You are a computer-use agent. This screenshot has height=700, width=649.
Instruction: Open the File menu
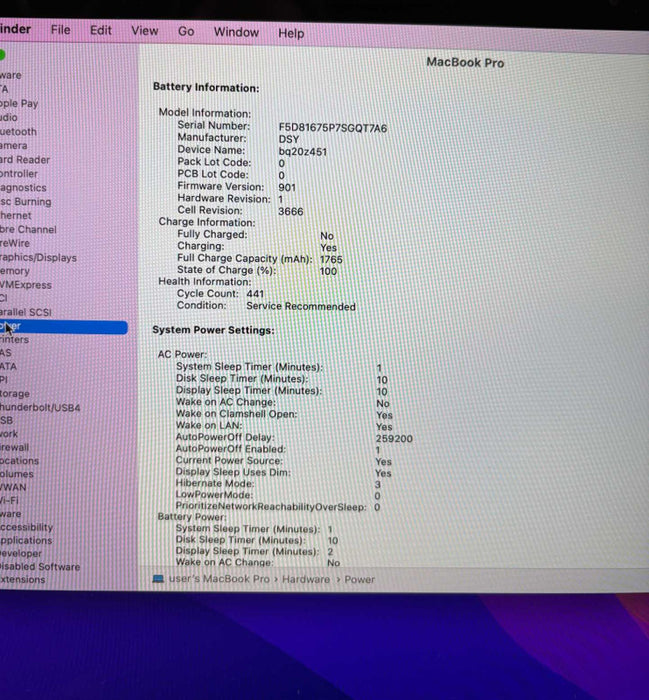click(x=60, y=30)
